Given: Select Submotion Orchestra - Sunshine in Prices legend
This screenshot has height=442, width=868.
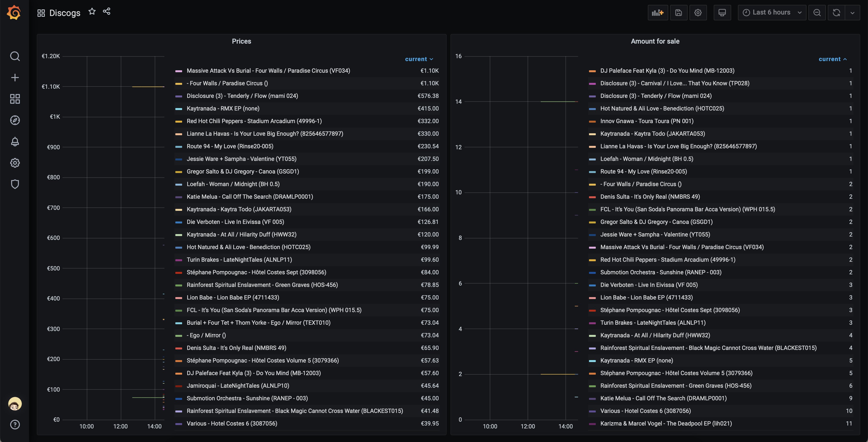Looking at the screenshot, I should coord(247,398).
